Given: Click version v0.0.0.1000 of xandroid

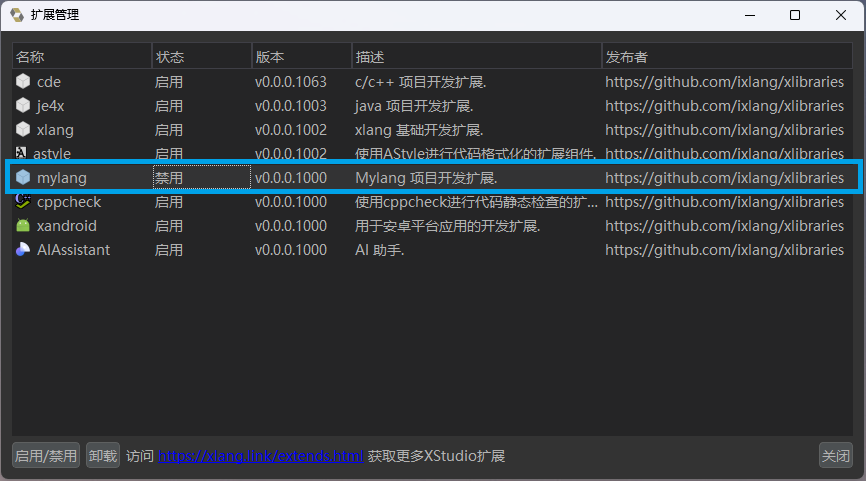Looking at the screenshot, I should point(291,226).
